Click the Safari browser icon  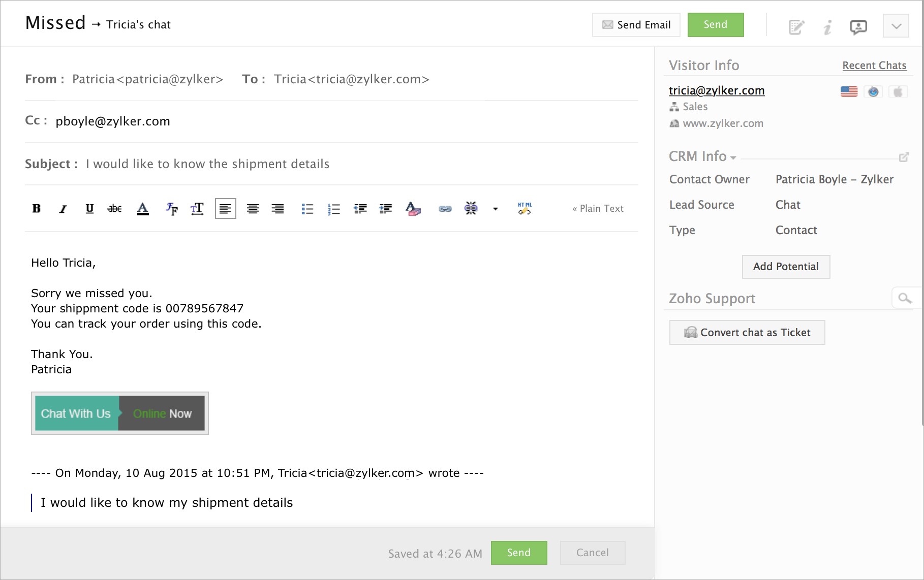coord(873,92)
